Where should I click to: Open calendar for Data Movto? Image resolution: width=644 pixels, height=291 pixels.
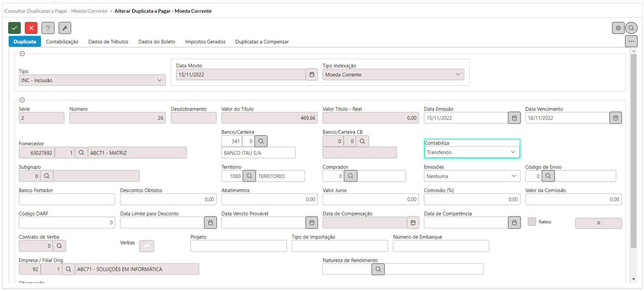coord(312,74)
